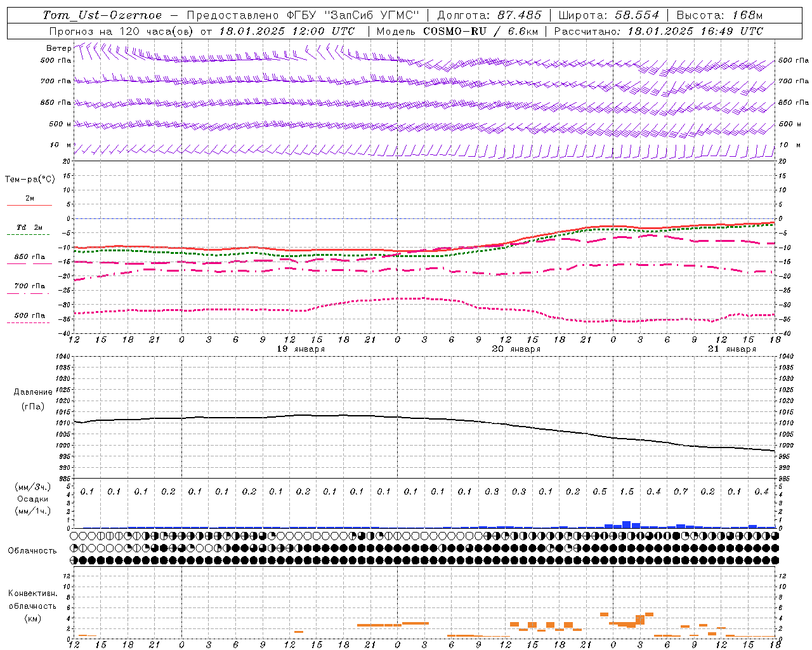812x650 pixels.
Task: Click the precipitation value '0.7'
Action: (x=681, y=491)
